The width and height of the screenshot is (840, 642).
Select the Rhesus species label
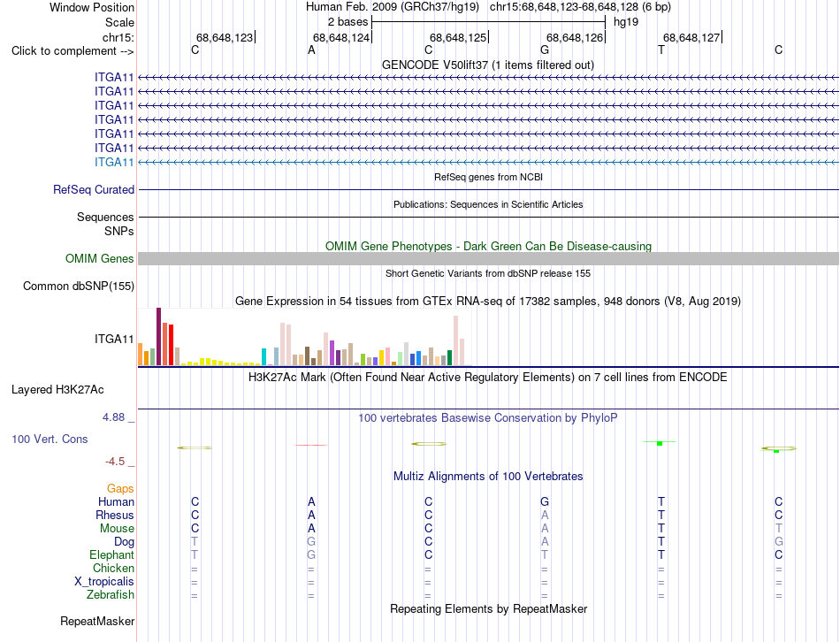click(115, 515)
